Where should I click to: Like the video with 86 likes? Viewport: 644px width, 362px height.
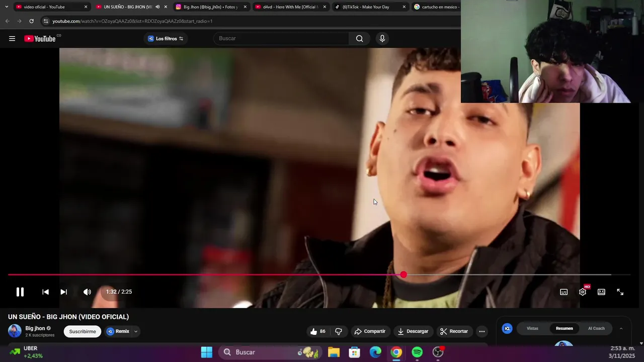[317, 331]
